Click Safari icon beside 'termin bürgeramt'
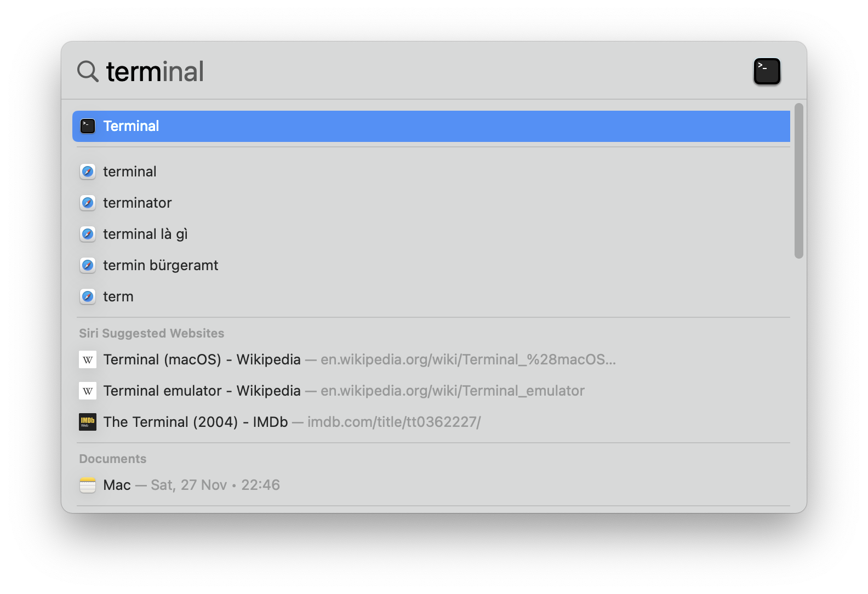This screenshot has height=594, width=868. (88, 265)
